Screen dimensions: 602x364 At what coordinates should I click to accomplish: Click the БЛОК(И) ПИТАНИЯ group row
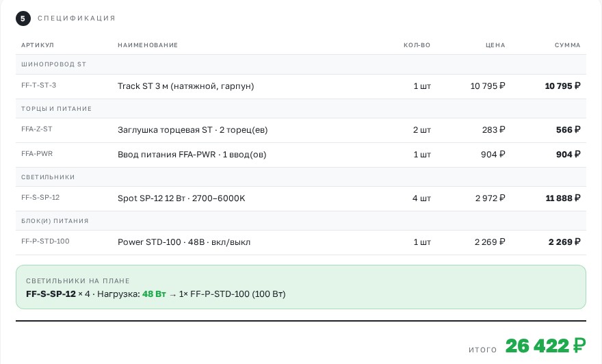click(x=301, y=221)
